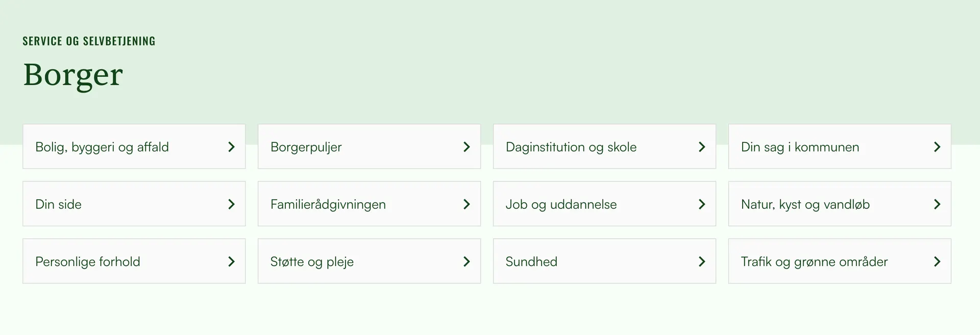Click the chevron arrow on Bolig, byggeri og affald
980x335 pixels.
tap(231, 147)
